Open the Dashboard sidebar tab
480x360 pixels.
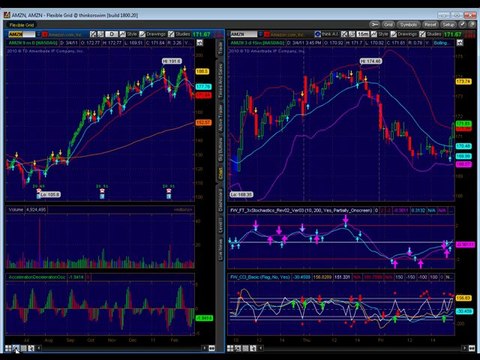220,200
